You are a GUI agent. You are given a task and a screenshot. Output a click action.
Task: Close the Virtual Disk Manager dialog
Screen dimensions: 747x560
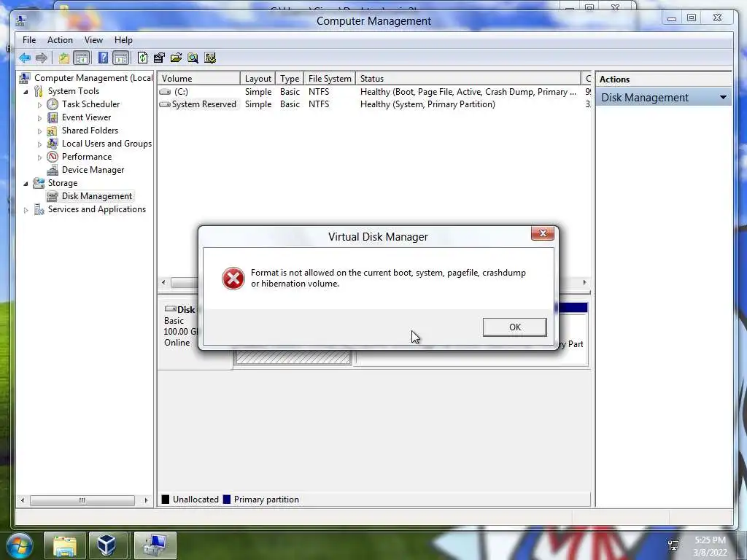543,233
